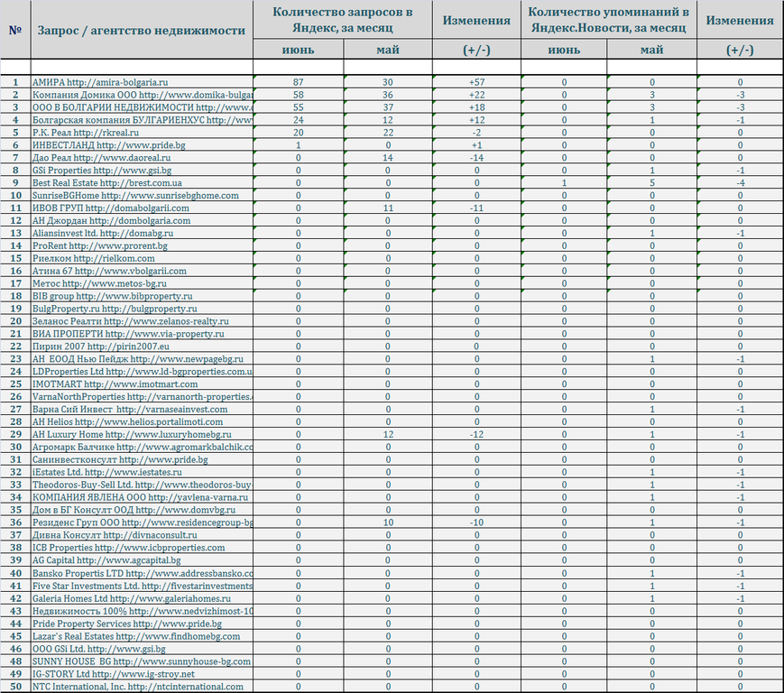The image size is (784, 693).
Task: Select the +57 change cell
Action: click(x=476, y=82)
